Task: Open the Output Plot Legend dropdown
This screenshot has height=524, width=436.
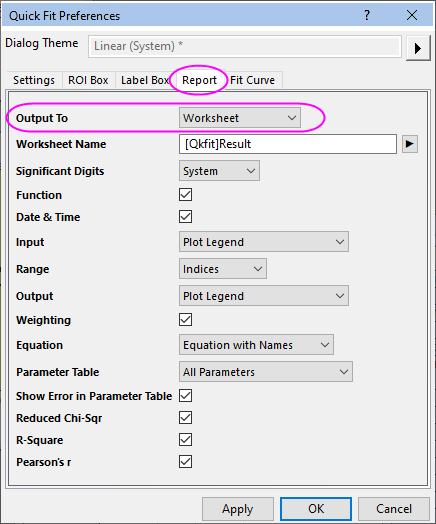Action: click(264, 296)
